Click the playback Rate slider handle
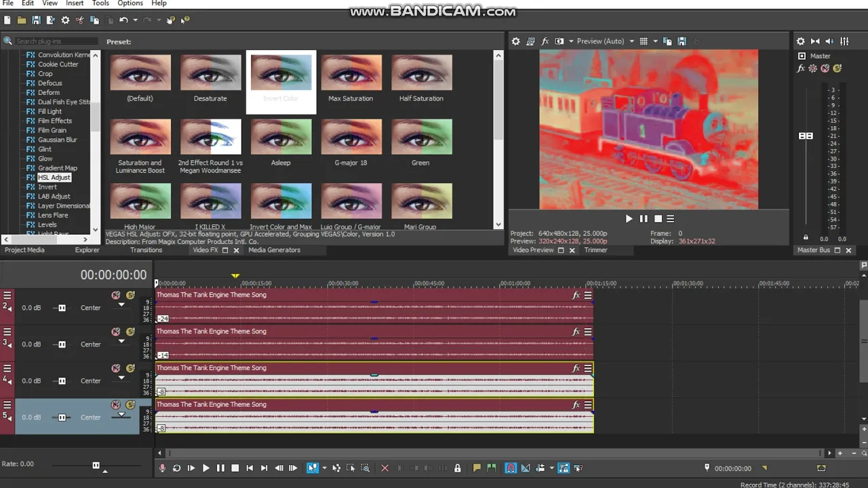This screenshot has width=868, height=488. point(96,465)
